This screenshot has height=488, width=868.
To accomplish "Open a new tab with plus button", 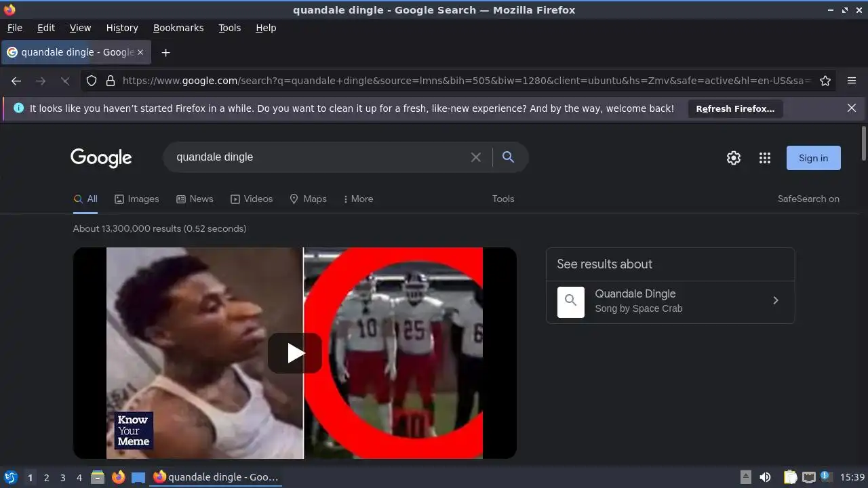I will pyautogui.click(x=165, y=52).
